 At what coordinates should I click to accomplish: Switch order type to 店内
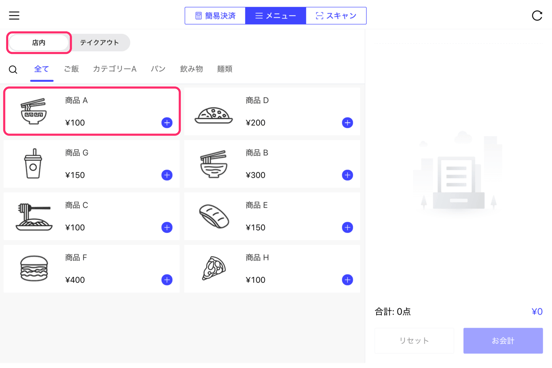click(39, 43)
